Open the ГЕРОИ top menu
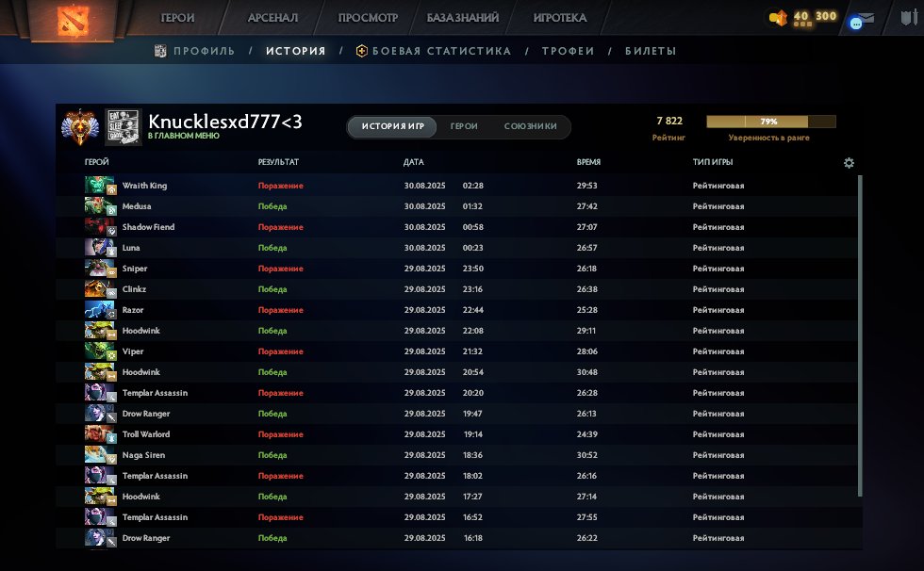 [178, 18]
